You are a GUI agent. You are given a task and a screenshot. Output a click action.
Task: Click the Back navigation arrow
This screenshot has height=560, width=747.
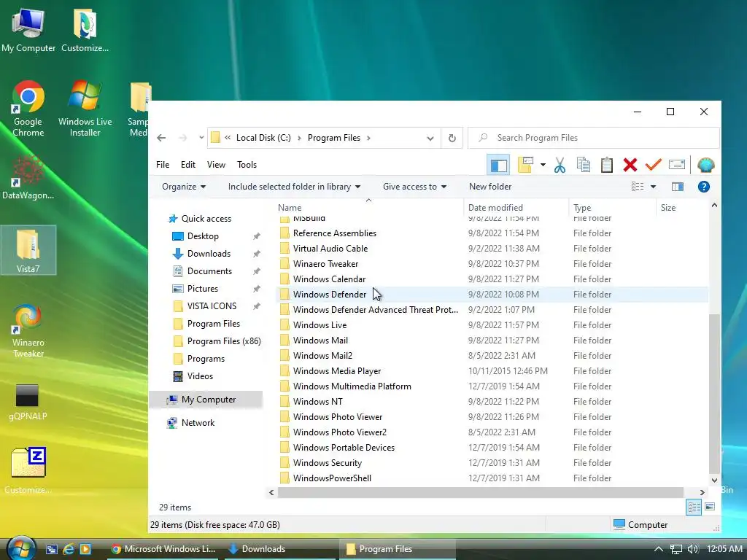coord(161,138)
